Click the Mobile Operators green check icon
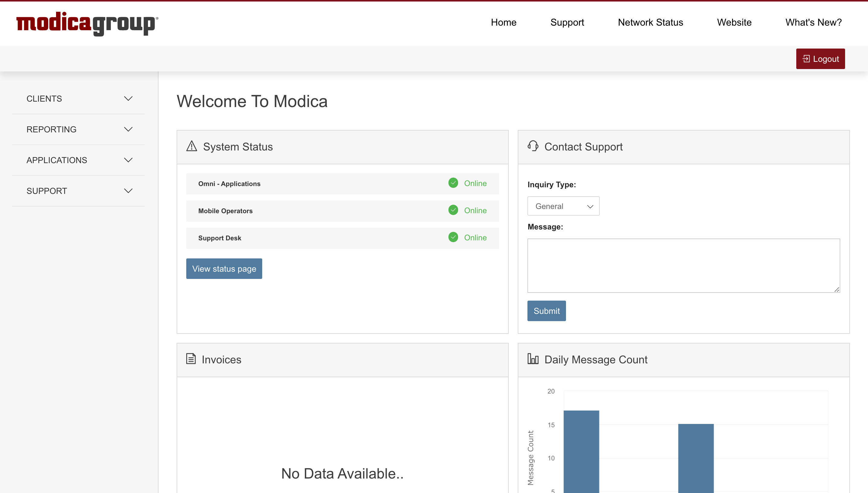Screen dimensions: 868x493 [x=453, y=210]
